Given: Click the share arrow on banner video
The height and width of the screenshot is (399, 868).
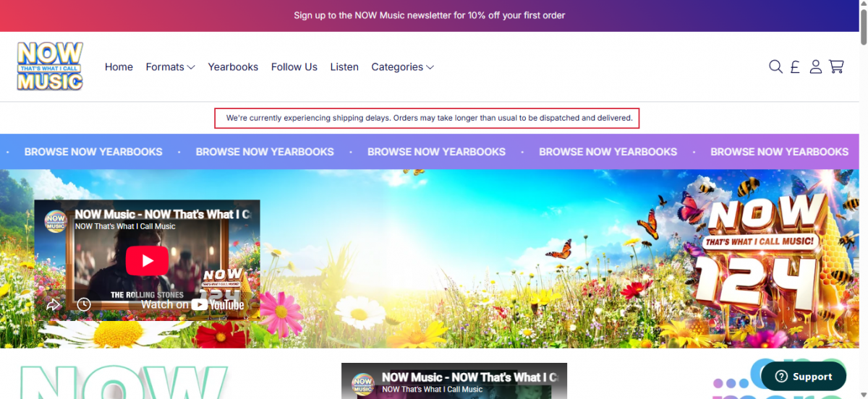Looking at the screenshot, I should point(54,304).
